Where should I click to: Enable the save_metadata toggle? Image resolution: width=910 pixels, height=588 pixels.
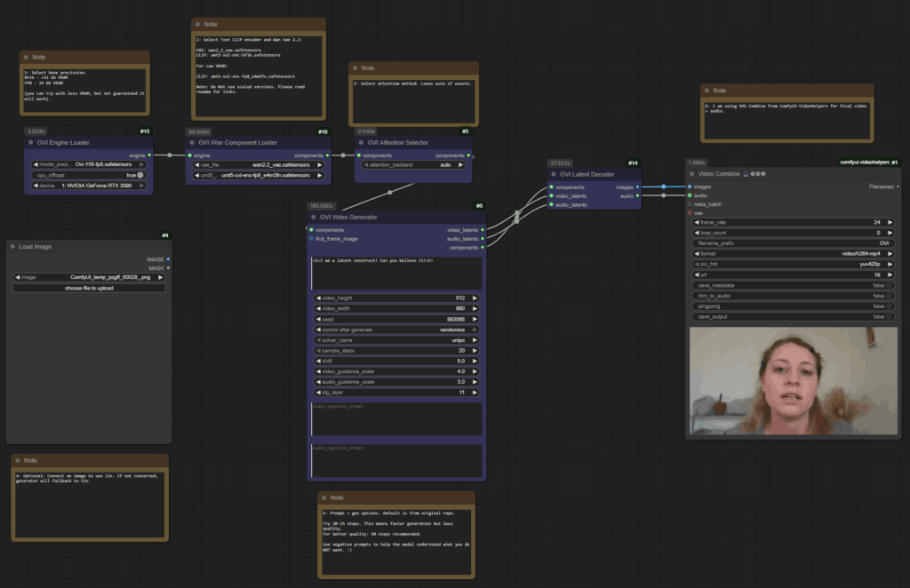(793, 285)
